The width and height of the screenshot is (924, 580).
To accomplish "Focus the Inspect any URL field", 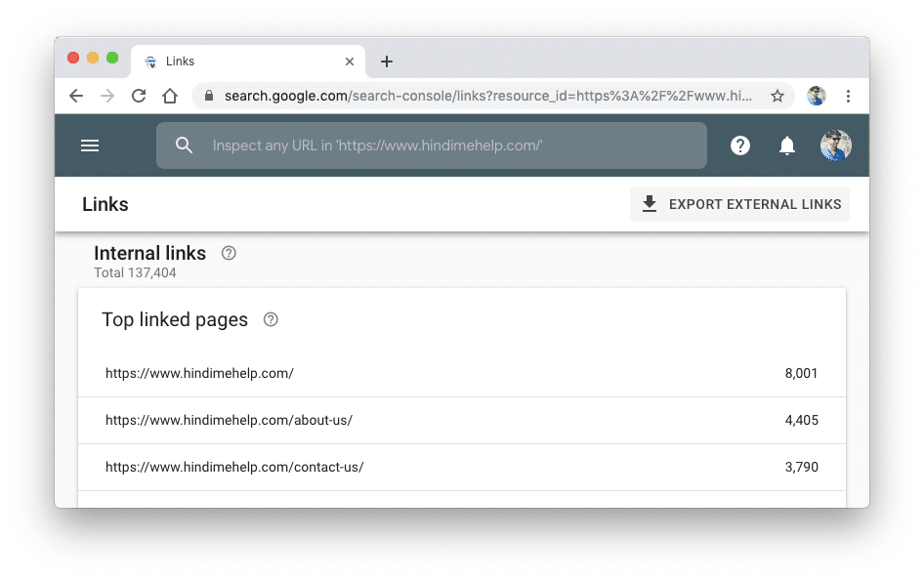I will (432, 145).
